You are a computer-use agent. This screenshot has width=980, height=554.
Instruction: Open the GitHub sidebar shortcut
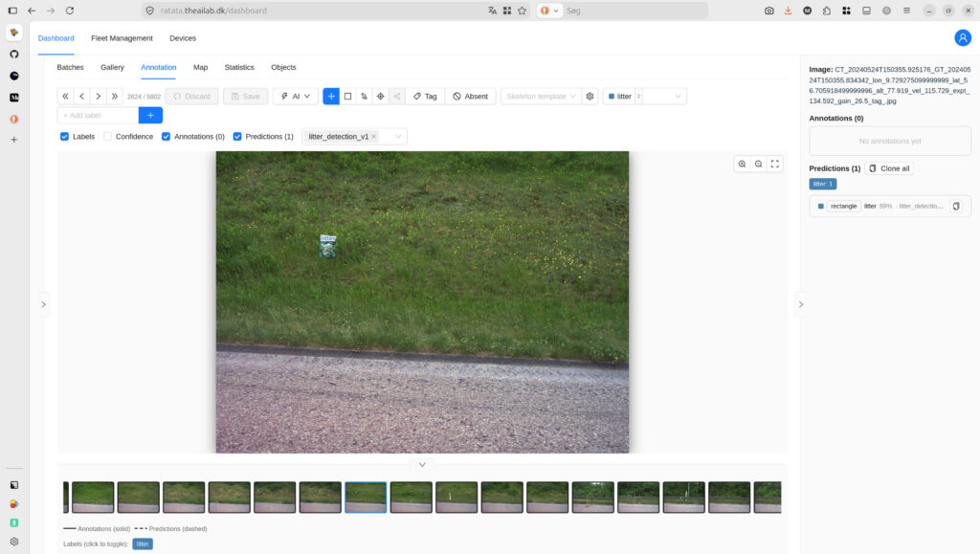click(x=14, y=55)
